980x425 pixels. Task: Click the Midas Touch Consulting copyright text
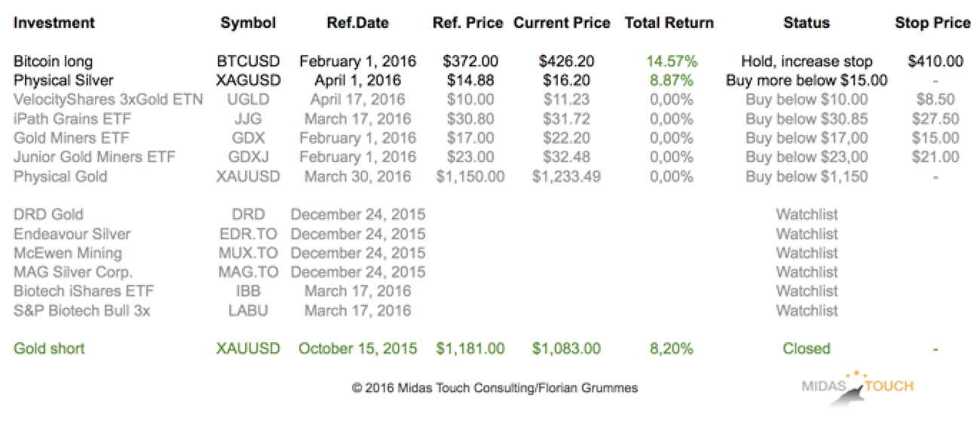[495, 389]
